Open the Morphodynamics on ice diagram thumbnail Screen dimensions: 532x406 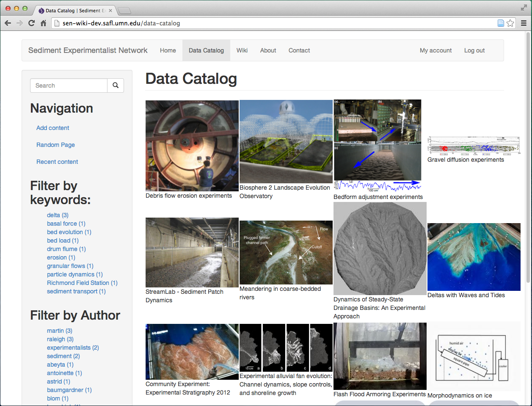coord(474,356)
